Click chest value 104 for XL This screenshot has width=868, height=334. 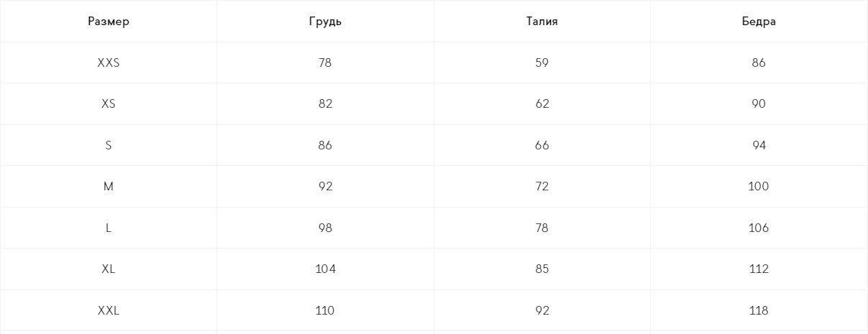[x=325, y=269]
